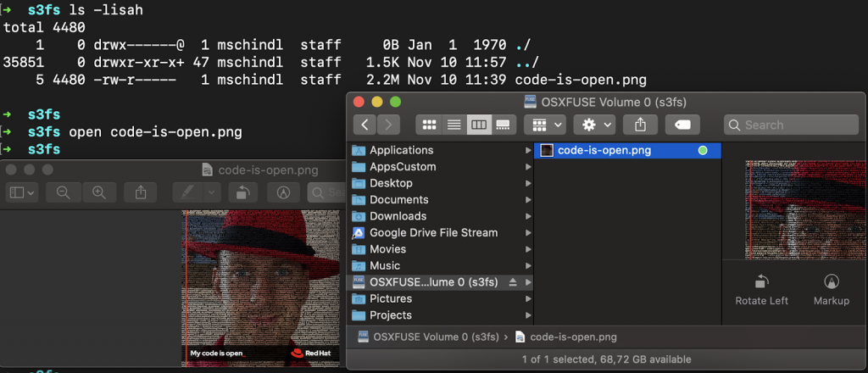Expand Applications folder arrow

(528, 150)
